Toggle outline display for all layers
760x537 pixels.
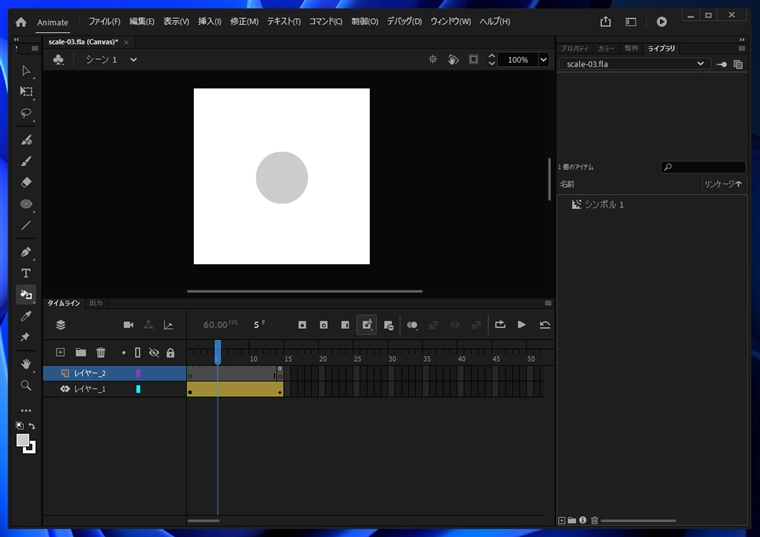[x=138, y=353]
